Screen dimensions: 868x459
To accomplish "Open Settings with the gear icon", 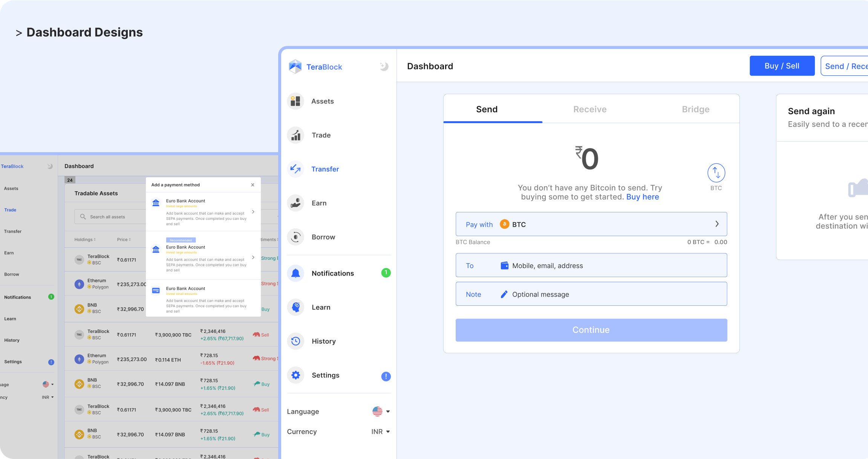I will click(295, 375).
